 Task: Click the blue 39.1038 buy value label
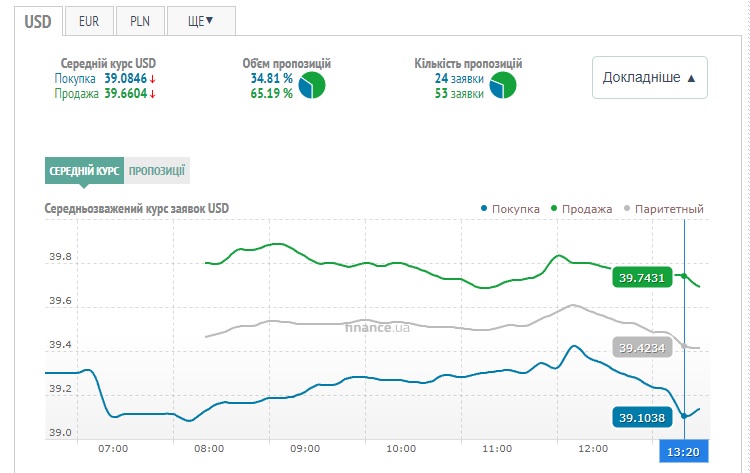[x=640, y=417]
